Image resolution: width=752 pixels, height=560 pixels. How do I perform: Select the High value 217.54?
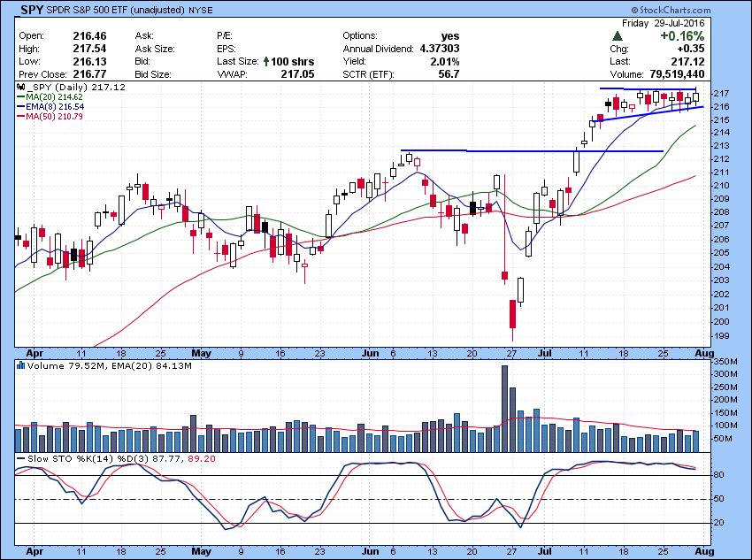click(x=89, y=49)
